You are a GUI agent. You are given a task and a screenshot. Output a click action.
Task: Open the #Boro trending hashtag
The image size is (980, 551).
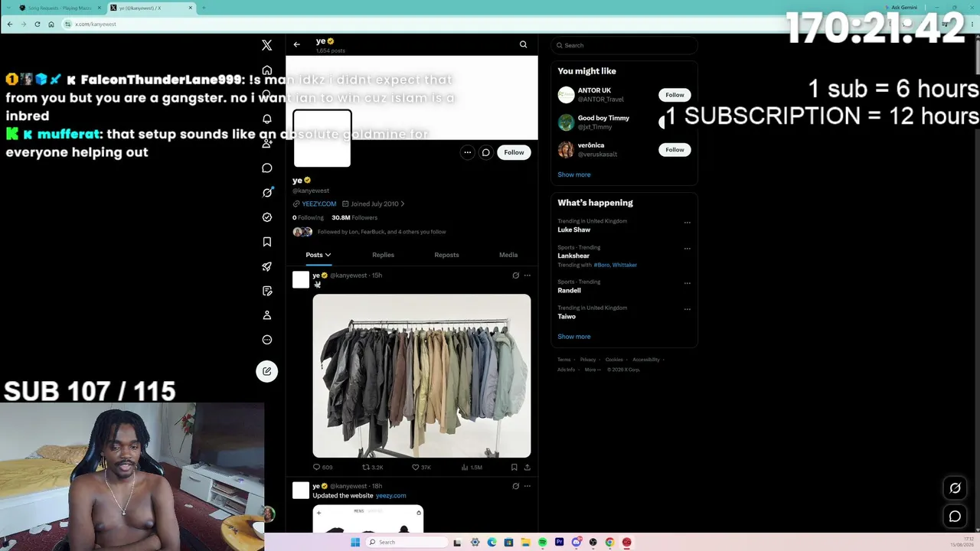pyautogui.click(x=601, y=265)
